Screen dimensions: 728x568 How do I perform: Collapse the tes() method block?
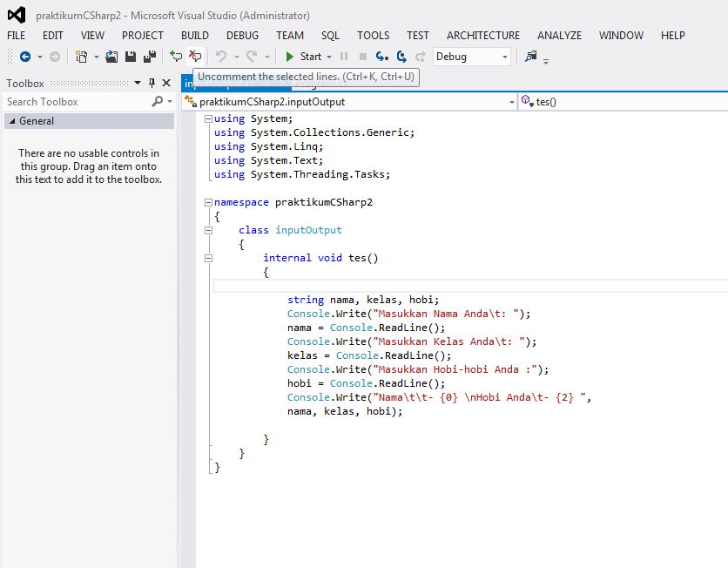(x=208, y=258)
